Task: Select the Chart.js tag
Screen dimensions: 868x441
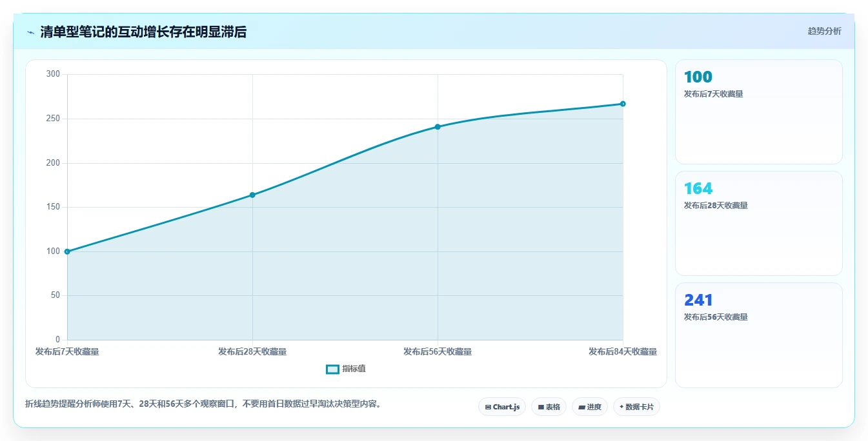Action: coord(502,407)
